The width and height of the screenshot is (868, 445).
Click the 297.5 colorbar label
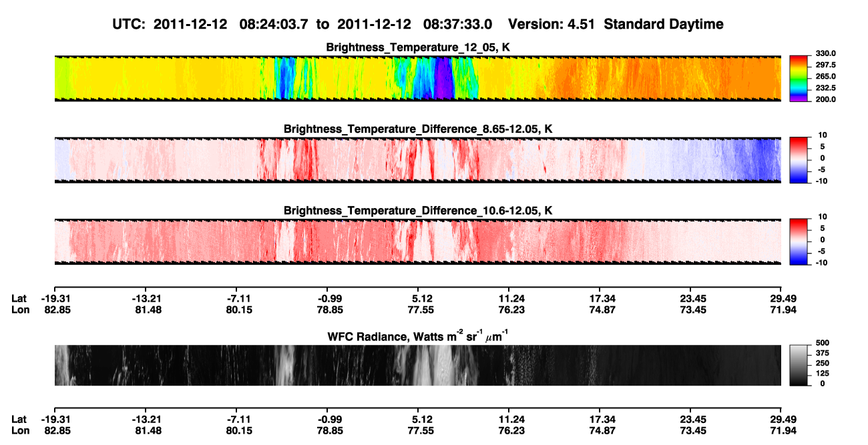coord(827,65)
